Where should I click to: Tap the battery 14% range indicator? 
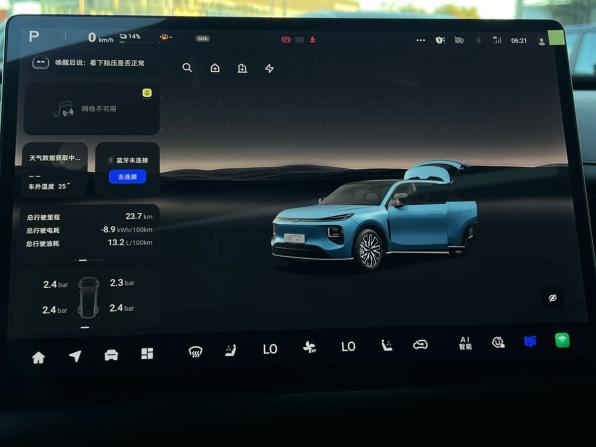tap(130, 37)
